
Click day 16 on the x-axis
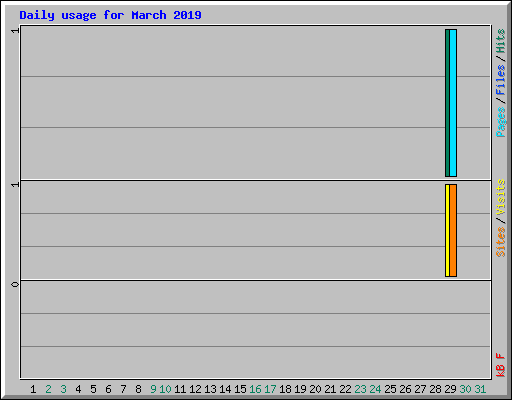[x=255, y=389]
